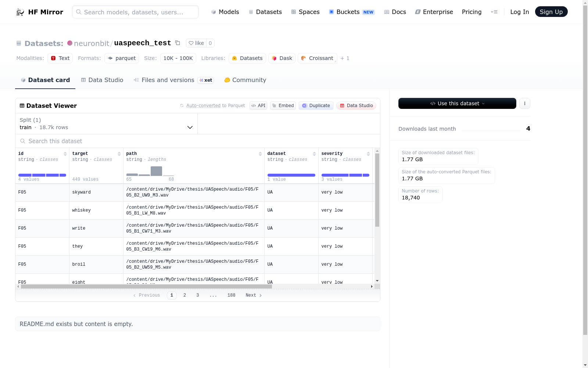Select the 'skyward' target cell
588x368 pixels.
click(x=96, y=192)
